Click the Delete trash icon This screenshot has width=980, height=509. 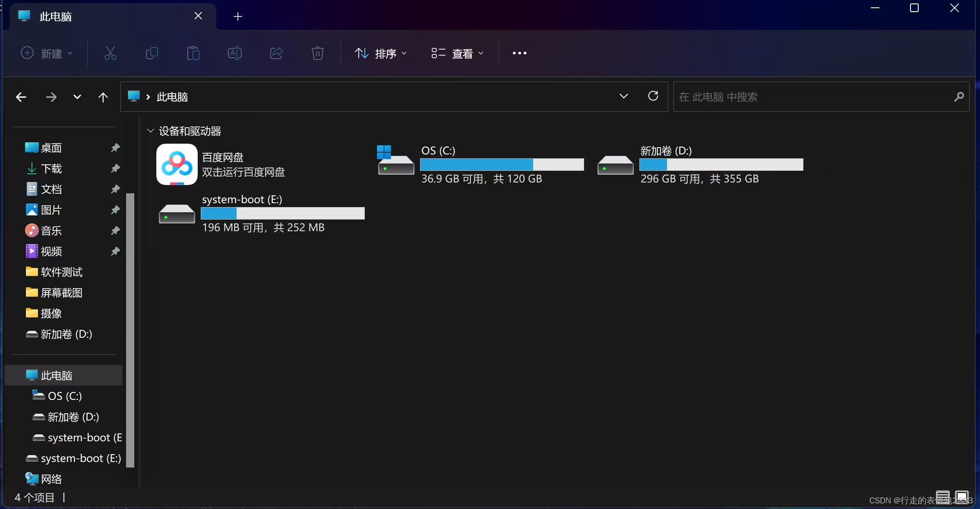tap(318, 53)
